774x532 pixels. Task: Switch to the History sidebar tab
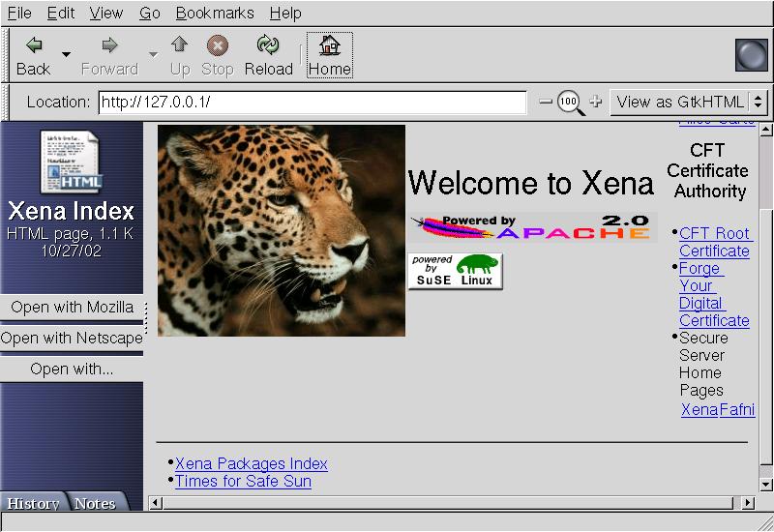tap(34, 503)
